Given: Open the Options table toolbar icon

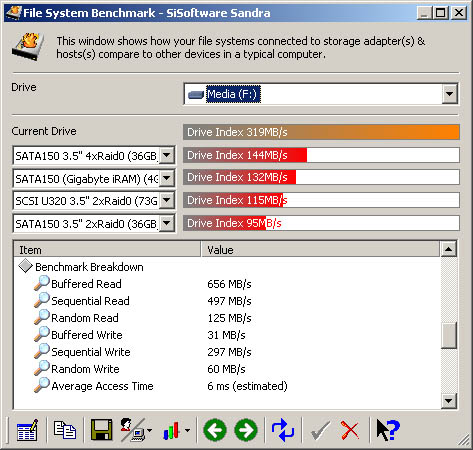Looking at the screenshot, I should click(27, 430).
